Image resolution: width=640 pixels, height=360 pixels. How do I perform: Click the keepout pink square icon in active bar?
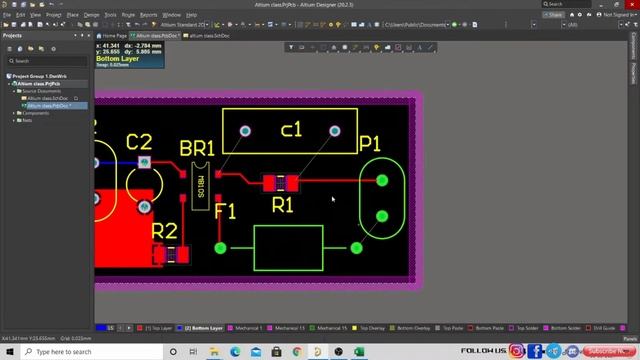(x=398, y=47)
